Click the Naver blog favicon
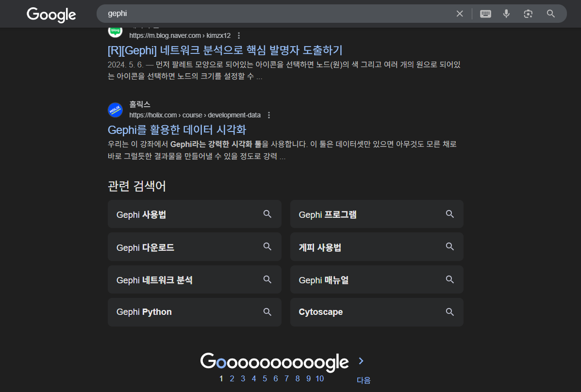The image size is (581, 392). pyautogui.click(x=115, y=30)
